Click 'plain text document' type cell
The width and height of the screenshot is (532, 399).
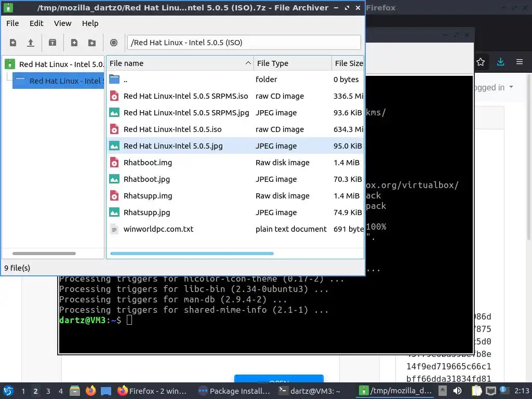(291, 229)
